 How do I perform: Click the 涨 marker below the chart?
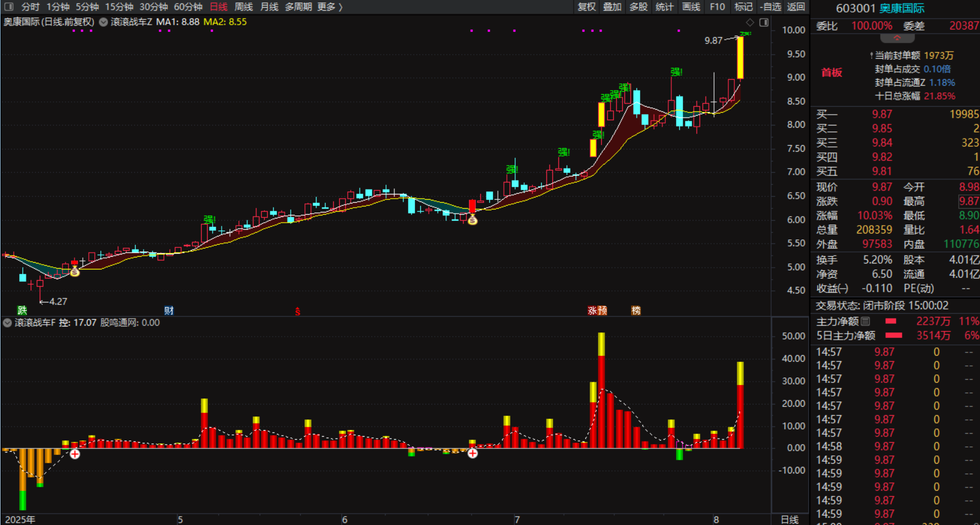click(x=592, y=310)
